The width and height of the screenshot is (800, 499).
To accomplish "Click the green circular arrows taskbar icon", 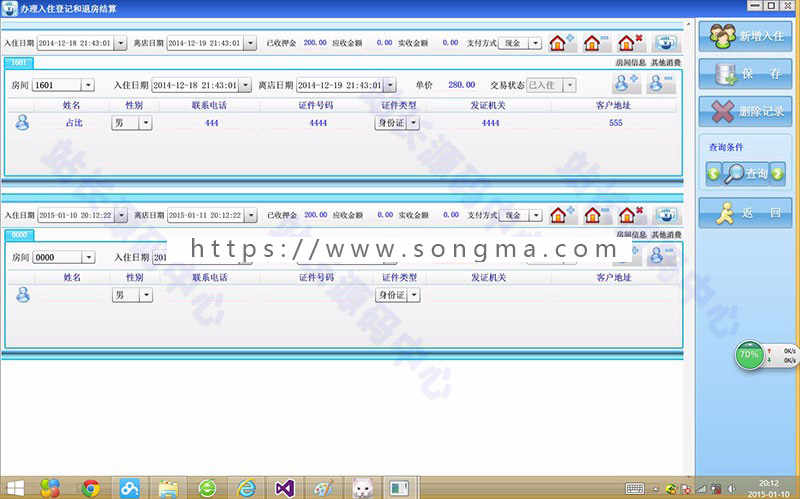I will (x=207, y=488).
